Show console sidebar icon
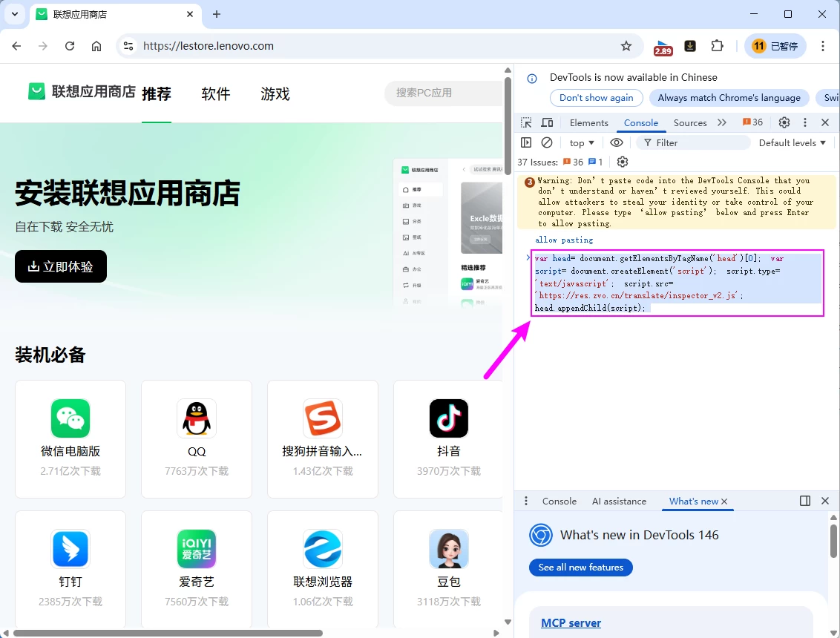The image size is (840, 638). tap(526, 142)
